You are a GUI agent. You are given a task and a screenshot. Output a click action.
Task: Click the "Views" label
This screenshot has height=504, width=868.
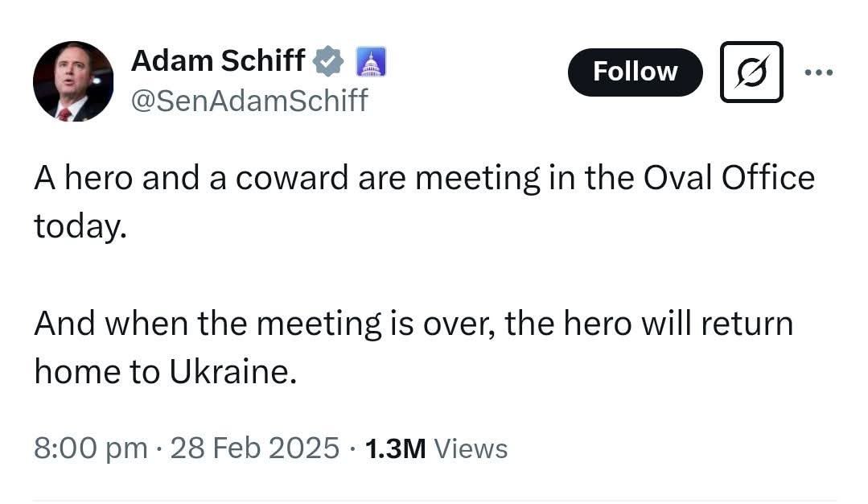pyautogui.click(x=471, y=448)
